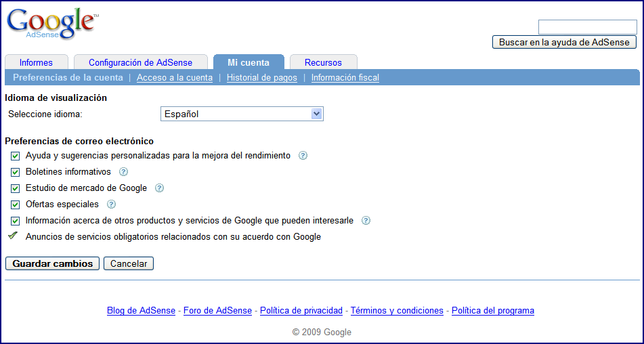Switch to the Informes tab
The height and width of the screenshot is (344, 644).
[x=36, y=62]
